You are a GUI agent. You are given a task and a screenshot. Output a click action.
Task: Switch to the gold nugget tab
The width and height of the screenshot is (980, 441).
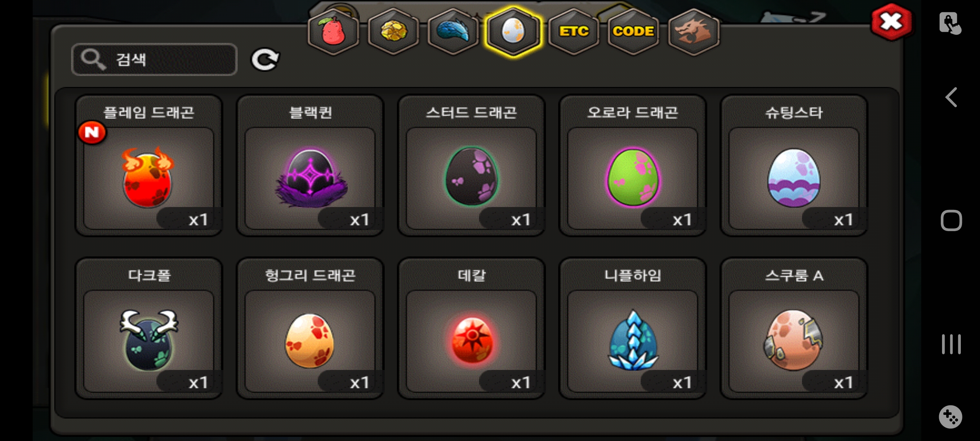coord(394,31)
